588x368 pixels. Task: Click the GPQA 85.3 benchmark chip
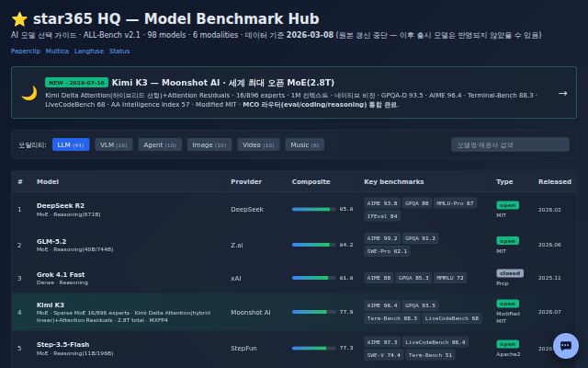[x=413, y=278]
